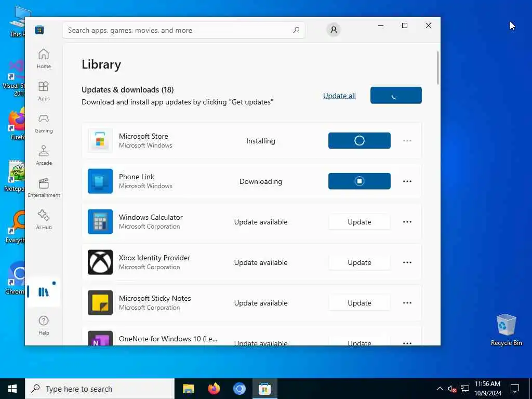Open Help from the sidebar
The width and height of the screenshot is (532, 399).
click(44, 325)
